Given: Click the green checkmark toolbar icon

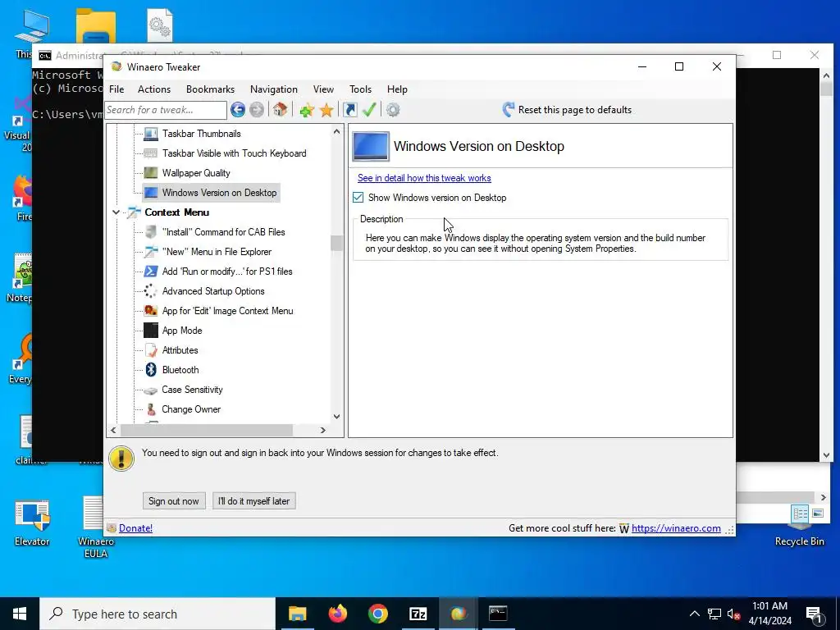Looking at the screenshot, I should [369, 110].
